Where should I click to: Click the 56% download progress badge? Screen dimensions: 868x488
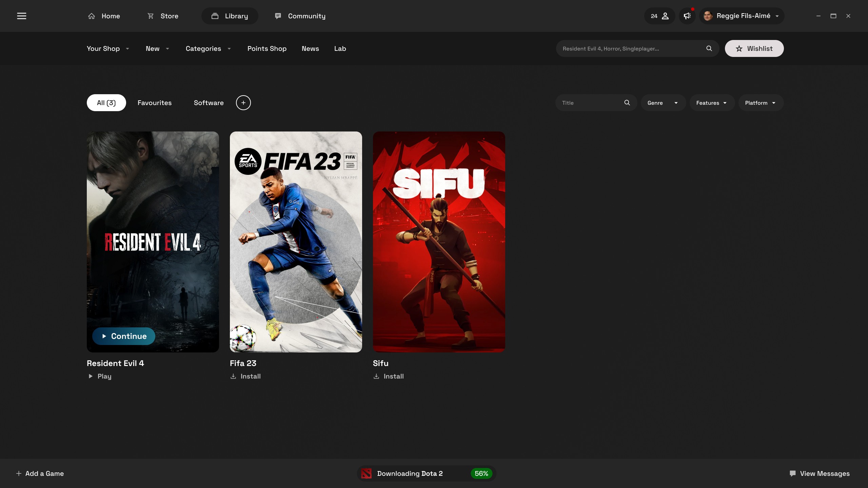pyautogui.click(x=481, y=473)
